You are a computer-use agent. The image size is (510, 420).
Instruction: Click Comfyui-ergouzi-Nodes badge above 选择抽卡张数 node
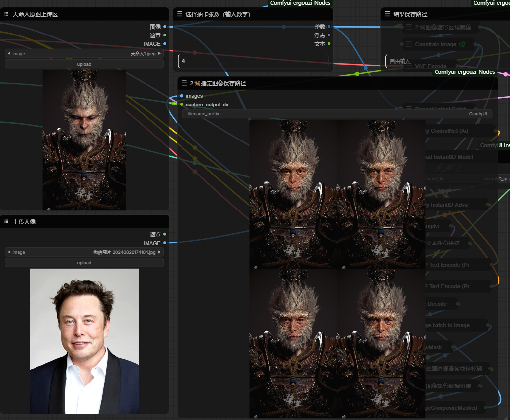(x=300, y=3)
